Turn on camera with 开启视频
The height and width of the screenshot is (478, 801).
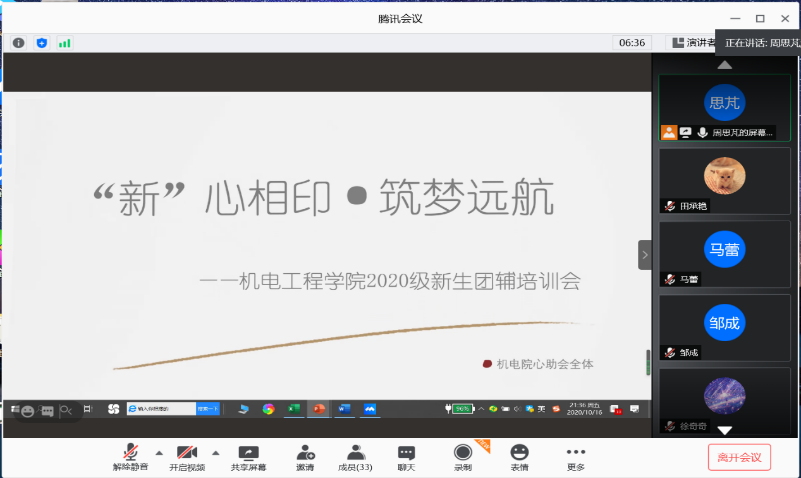(187, 457)
